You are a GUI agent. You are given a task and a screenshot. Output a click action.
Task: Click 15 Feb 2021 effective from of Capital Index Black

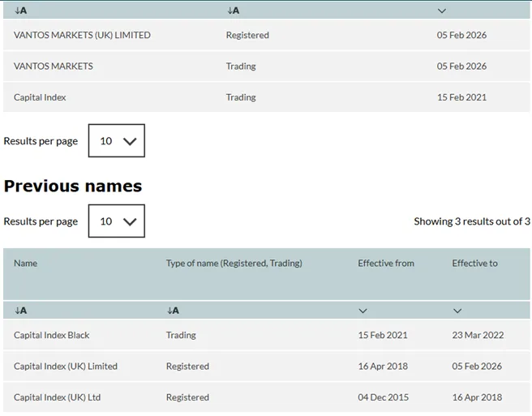coord(383,335)
